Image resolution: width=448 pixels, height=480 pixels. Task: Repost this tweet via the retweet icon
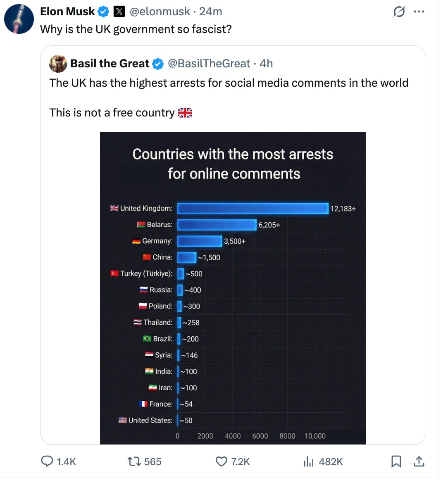133,461
